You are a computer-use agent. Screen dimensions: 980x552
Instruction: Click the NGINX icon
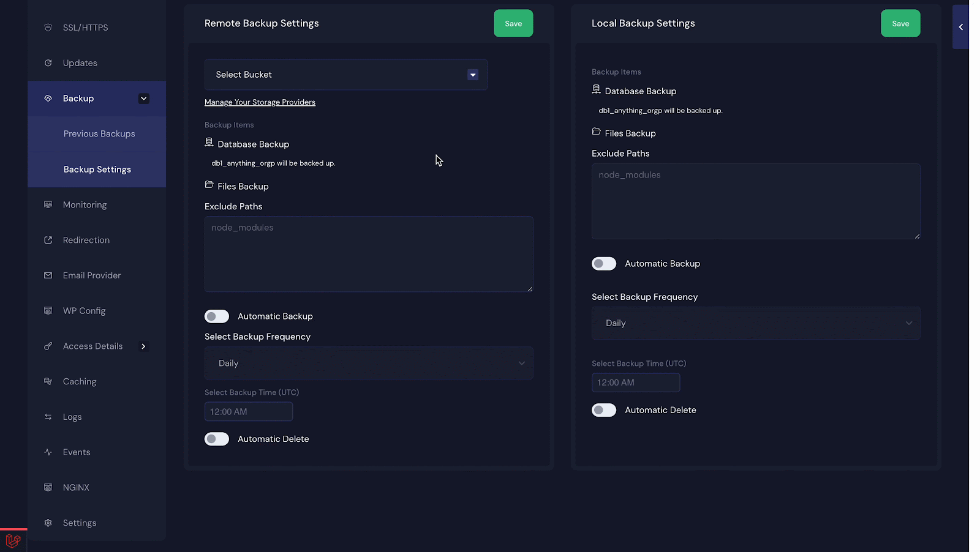[48, 487]
